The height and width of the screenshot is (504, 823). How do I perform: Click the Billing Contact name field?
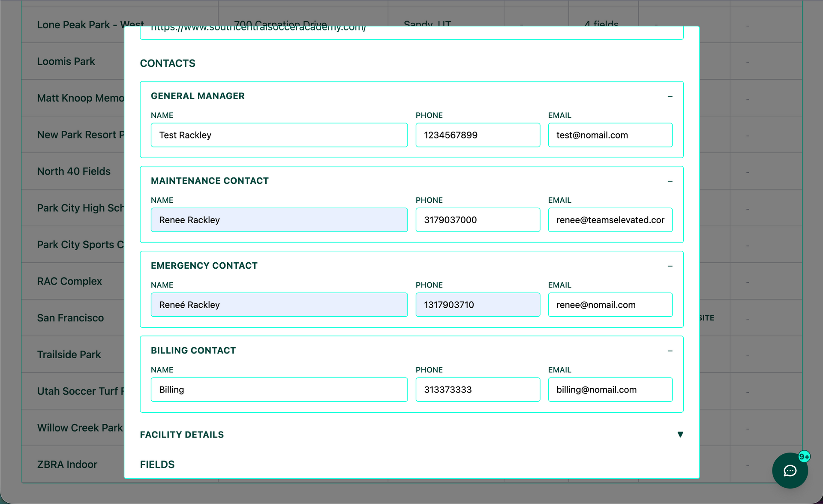click(x=279, y=390)
